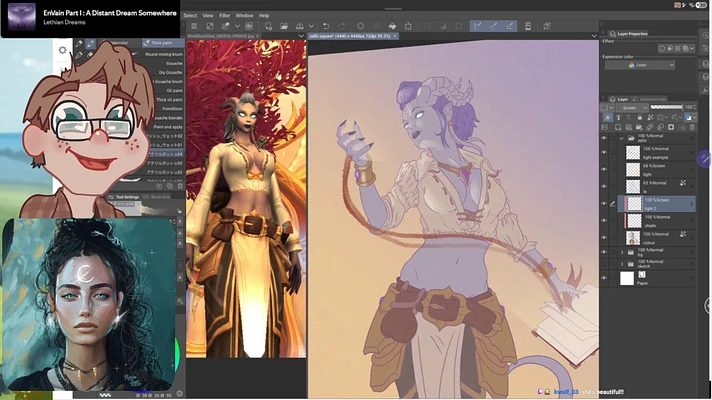
Task: Click music overlay album art thumbnail
Action: coord(22,18)
